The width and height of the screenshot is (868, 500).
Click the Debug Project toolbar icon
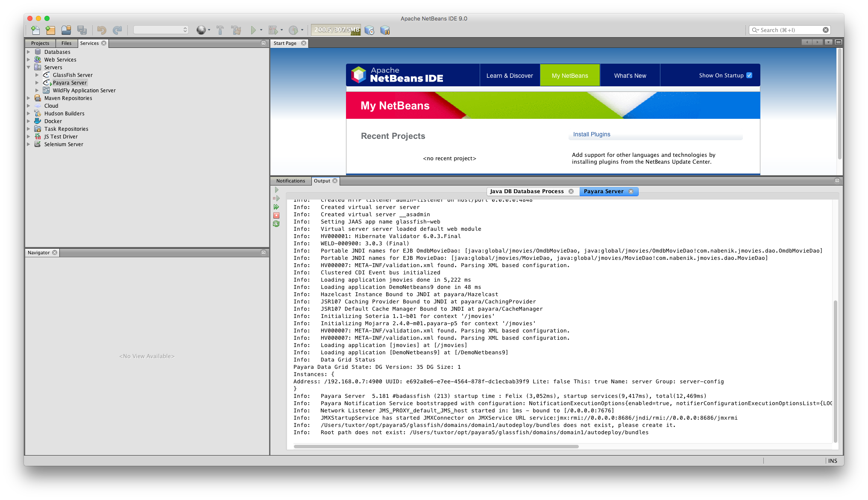pos(273,30)
